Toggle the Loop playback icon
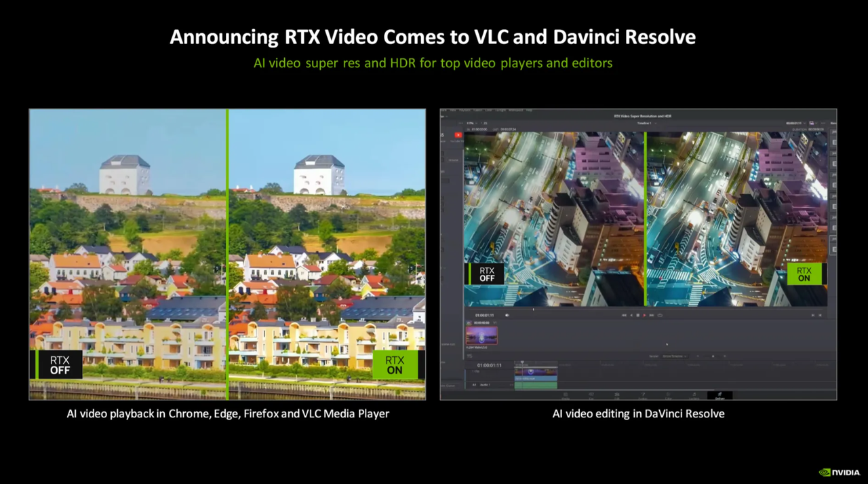Image resolution: width=868 pixels, height=484 pixels. coord(660,315)
